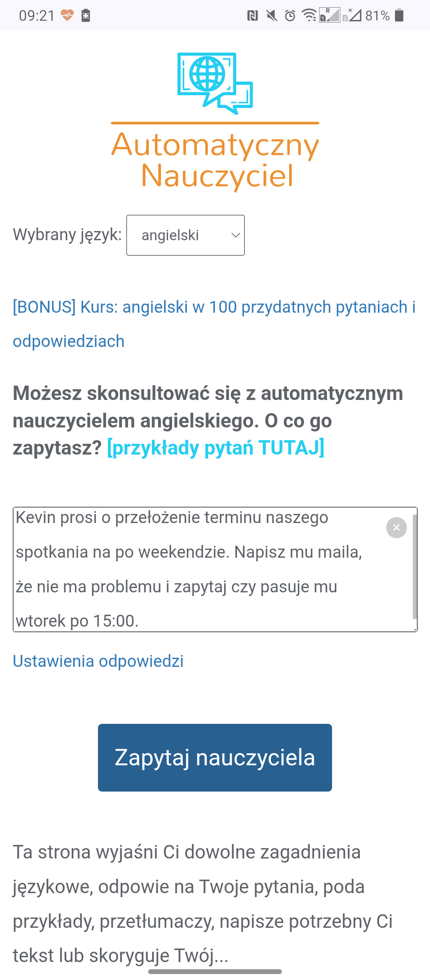The image size is (430, 980).
Task: Open Ustawienia odpowiedzi settings link
Action: (x=98, y=661)
